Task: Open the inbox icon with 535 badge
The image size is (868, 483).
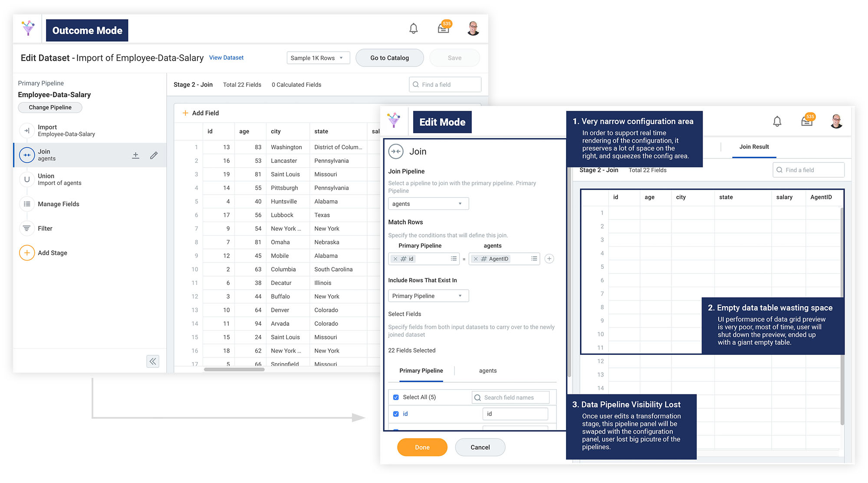Action: point(444,28)
